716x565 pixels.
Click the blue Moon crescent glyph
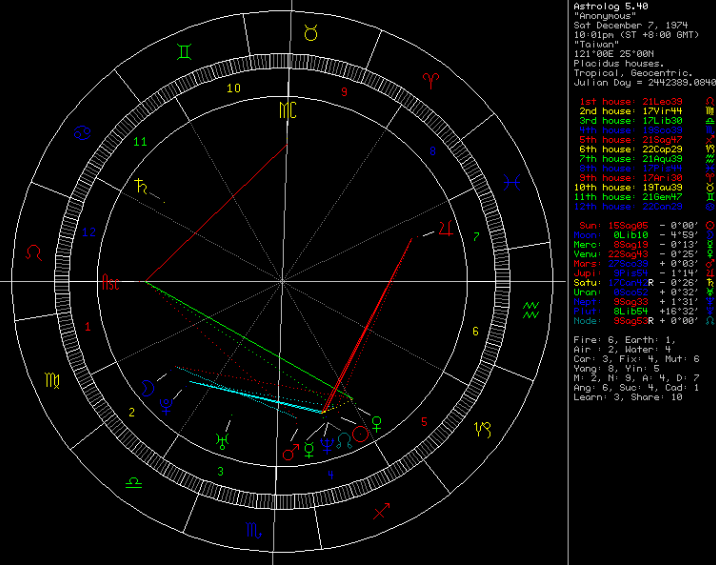[x=147, y=385]
